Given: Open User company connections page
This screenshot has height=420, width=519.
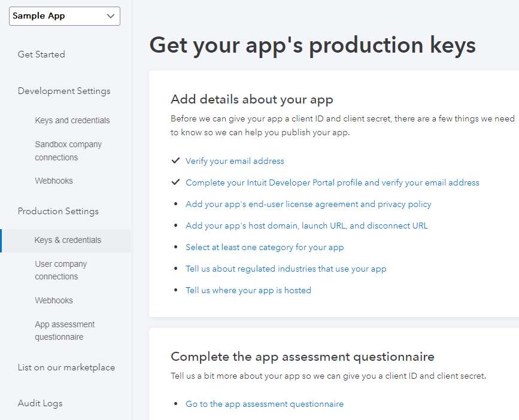Looking at the screenshot, I should (x=61, y=270).
